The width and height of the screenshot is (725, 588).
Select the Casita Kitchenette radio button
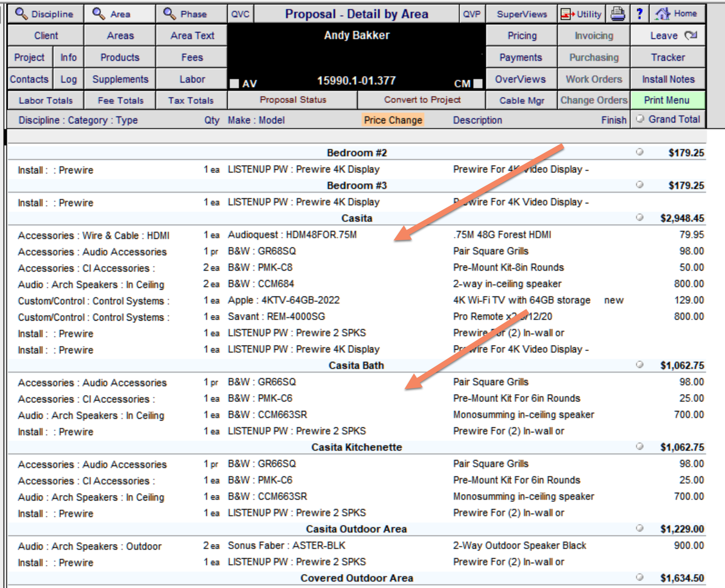point(640,446)
